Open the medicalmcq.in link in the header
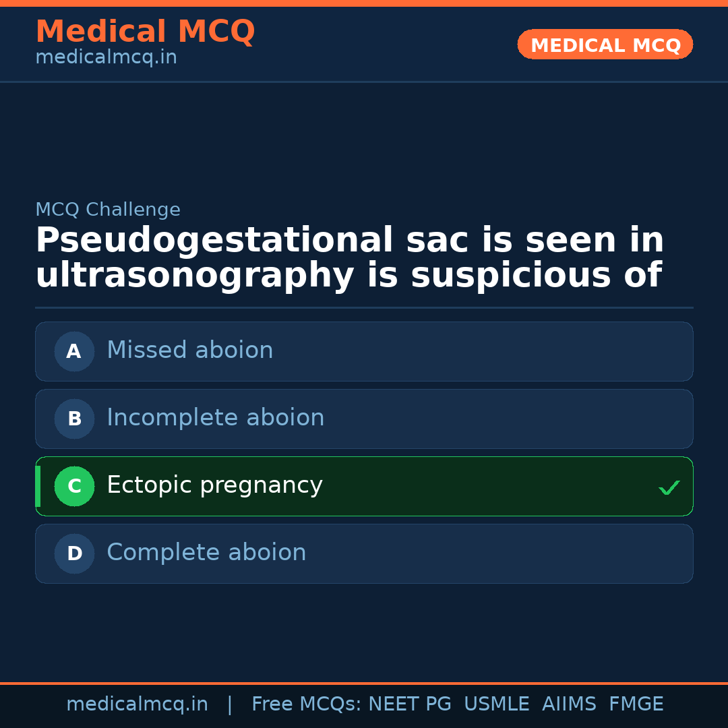Screen dimensions: 728x728 point(106,58)
